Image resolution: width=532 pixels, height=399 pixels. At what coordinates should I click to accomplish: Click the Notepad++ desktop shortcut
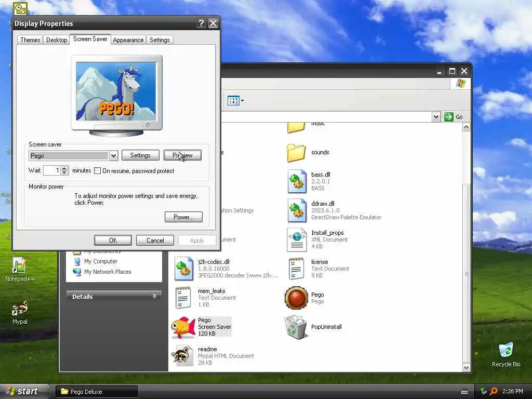[x=19, y=270]
